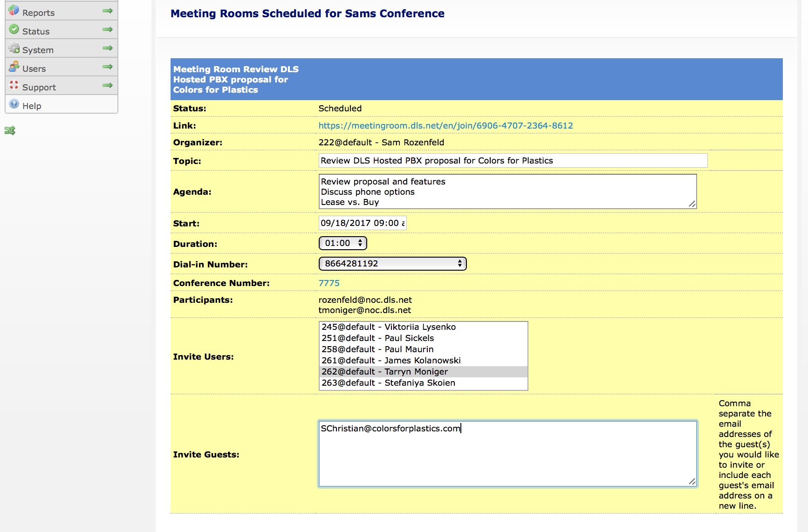Select 258@default - Paul Maurin in list
This screenshot has width=808, height=532.
click(x=423, y=349)
